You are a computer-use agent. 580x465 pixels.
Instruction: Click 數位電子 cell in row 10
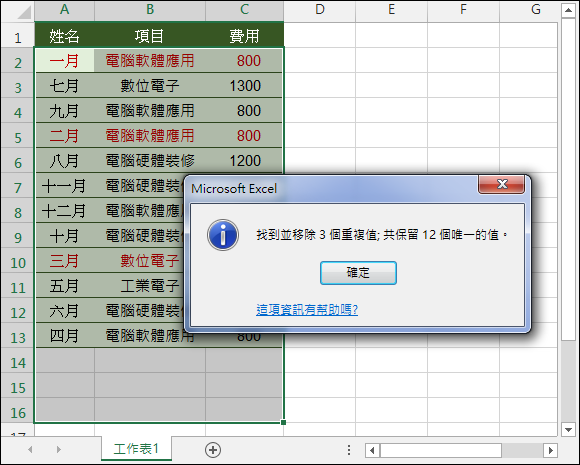139,260
